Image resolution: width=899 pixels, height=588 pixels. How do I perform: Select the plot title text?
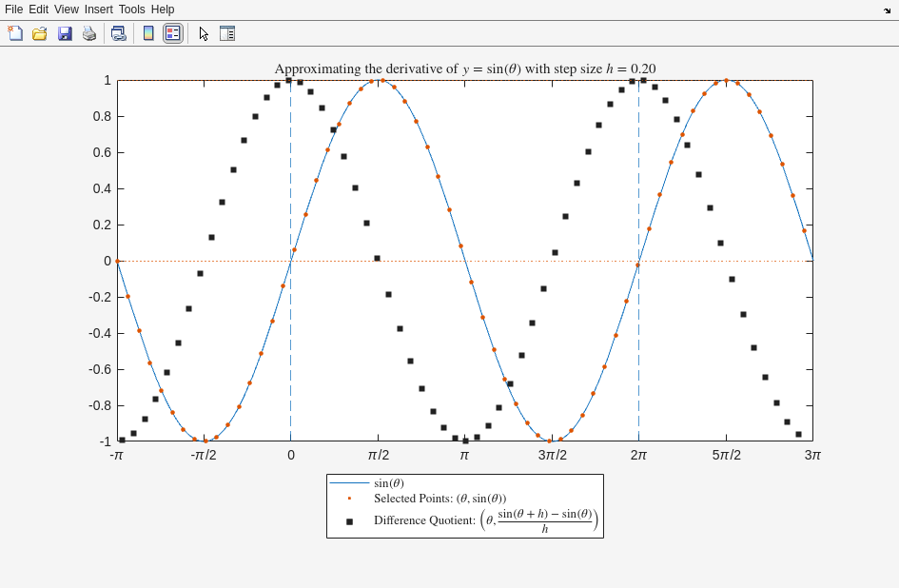(464, 69)
